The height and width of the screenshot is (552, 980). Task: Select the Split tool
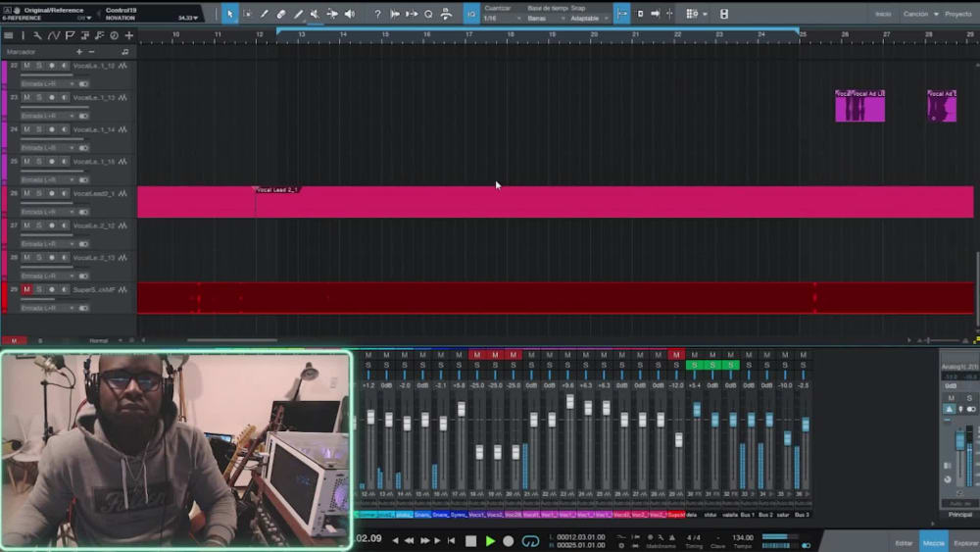tap(265, 14)
